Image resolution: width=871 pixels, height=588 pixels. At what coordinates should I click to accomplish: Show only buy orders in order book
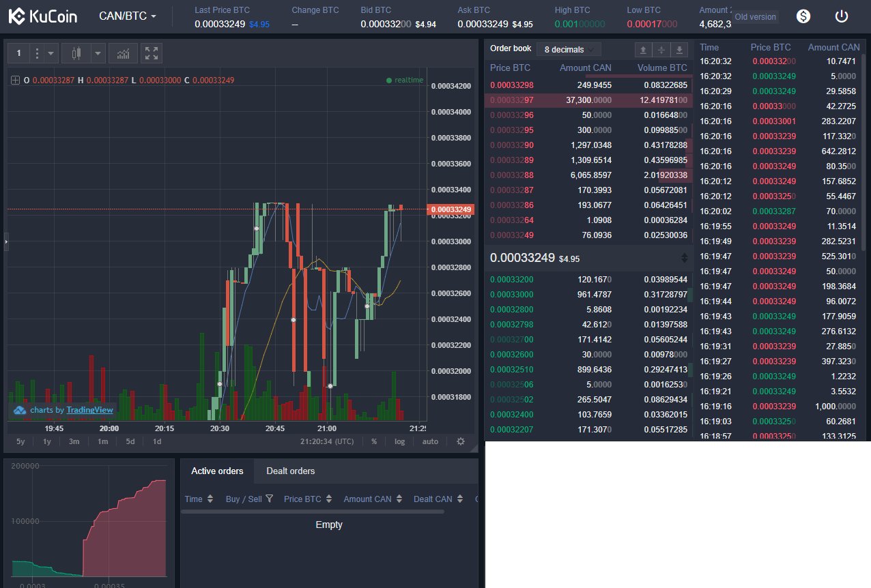tap(679, 49)
